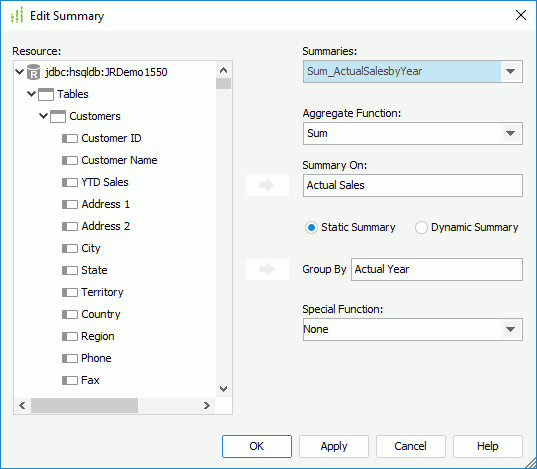Click the Fax field icon
The width and height of the screenshot is (537, 469).
coord(70,380)
